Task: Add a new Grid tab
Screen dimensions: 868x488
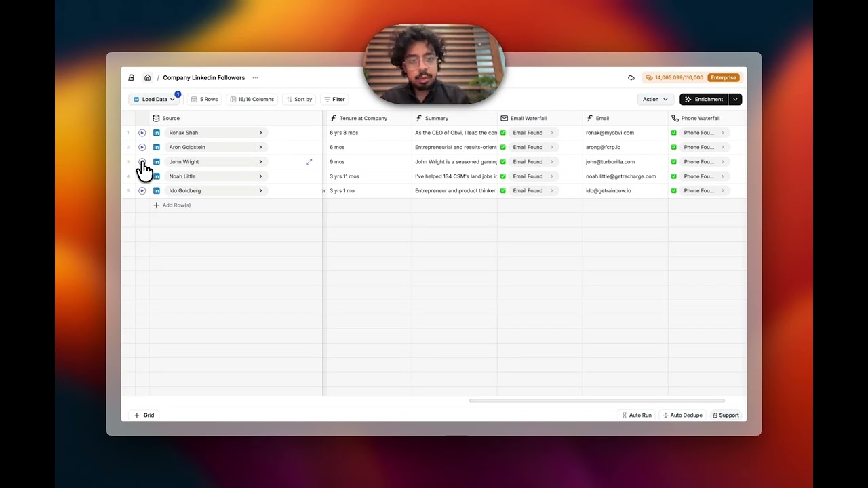Action: 144,415
